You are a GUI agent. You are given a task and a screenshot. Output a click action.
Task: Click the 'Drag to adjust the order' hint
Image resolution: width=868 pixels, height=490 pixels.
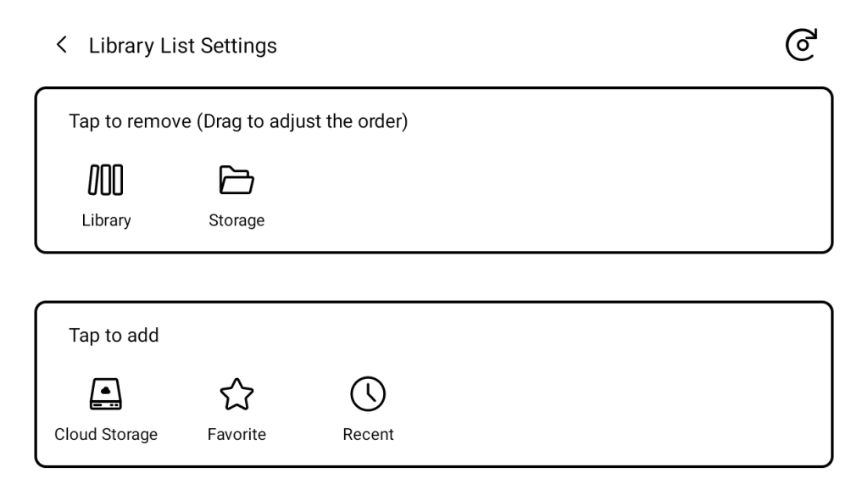point(303,122)
